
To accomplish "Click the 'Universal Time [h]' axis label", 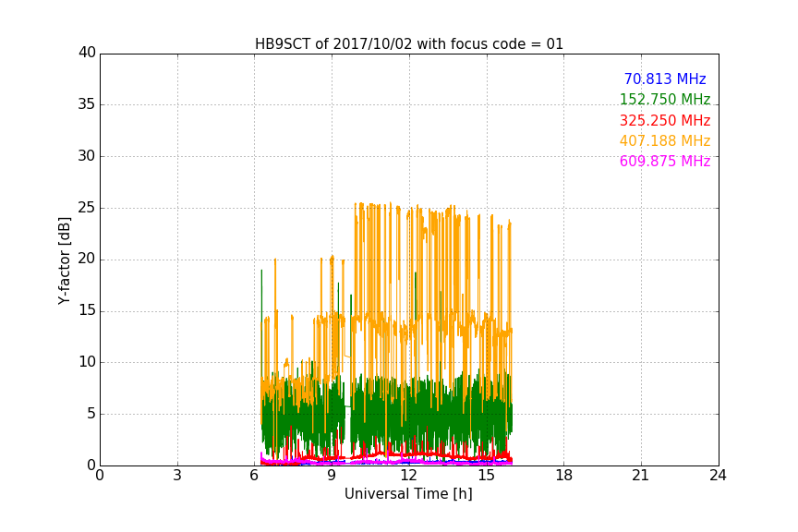I will pyautogui.click(x=408, y=494).
